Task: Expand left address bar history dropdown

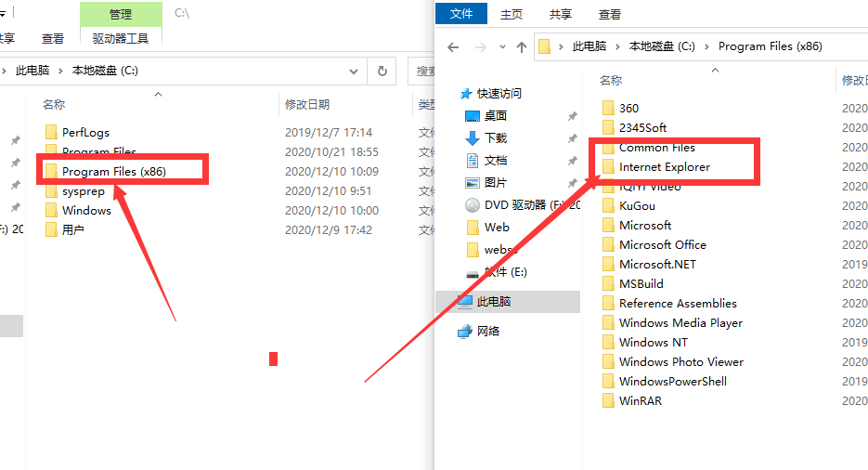Action: [x=354, y=71]
